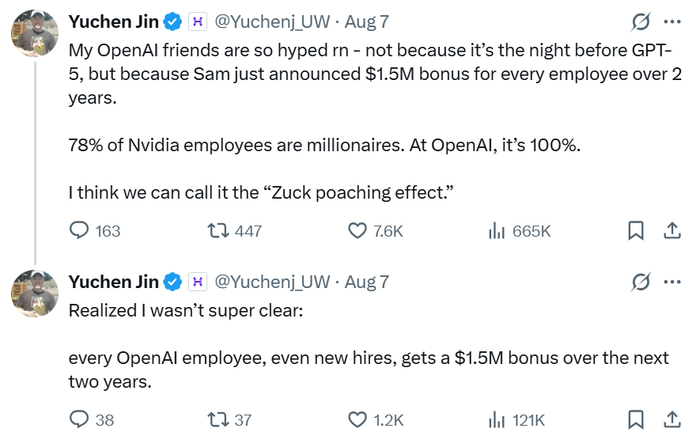
Task: View analytics for 665K views tweet
Action: click(x=495, y=231)
